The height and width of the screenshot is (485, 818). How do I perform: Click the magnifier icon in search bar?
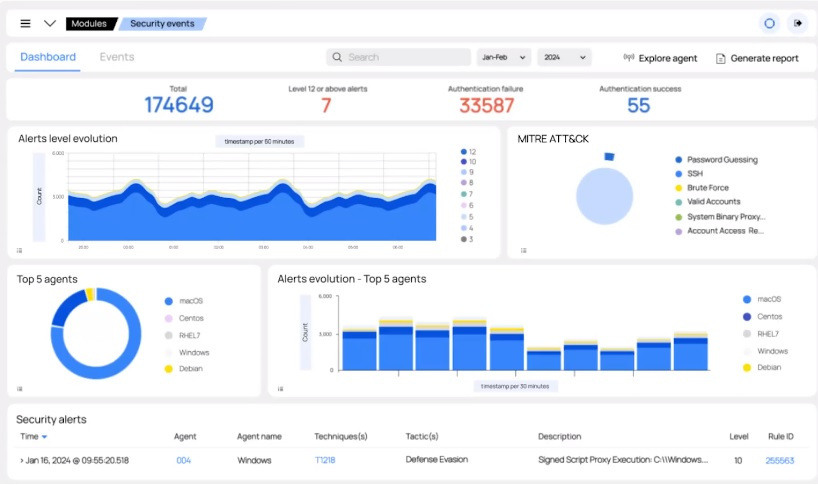pyautogui.click(x=338, y=58)
